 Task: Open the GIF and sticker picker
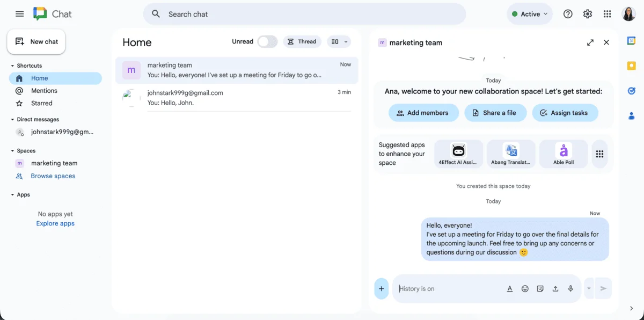540,288
